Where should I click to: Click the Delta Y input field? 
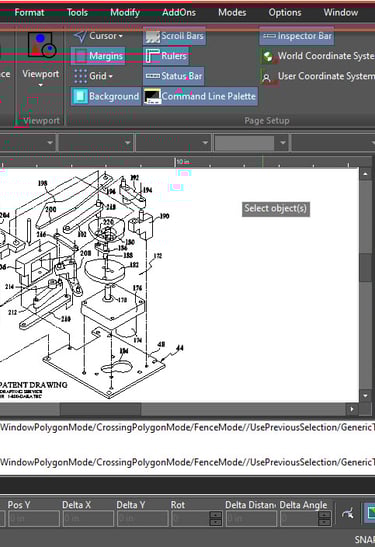click(x=143, y=519)
